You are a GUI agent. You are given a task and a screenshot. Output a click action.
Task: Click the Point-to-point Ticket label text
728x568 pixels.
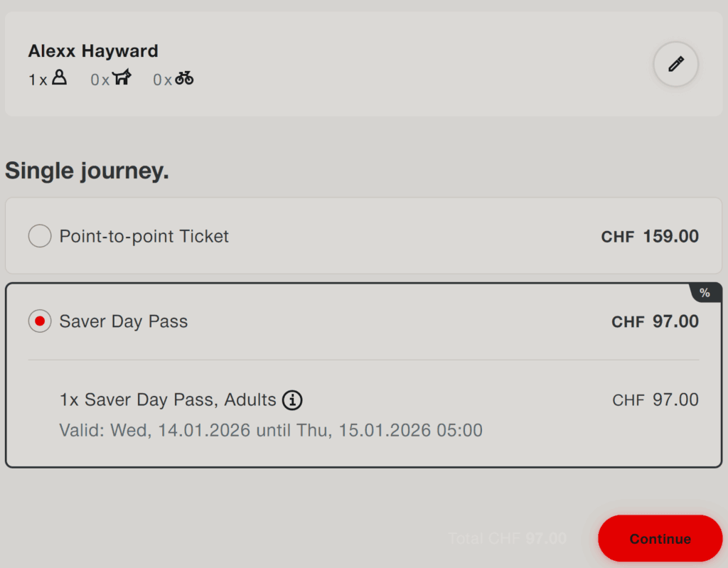(144, 236)
